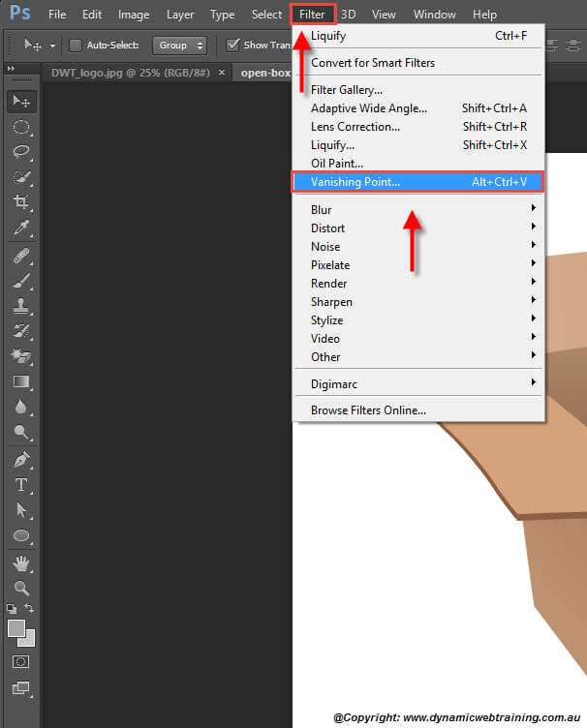
Task: Select the Ellipse shape tool
Action: pyautogui.click(x=21, y=535)
